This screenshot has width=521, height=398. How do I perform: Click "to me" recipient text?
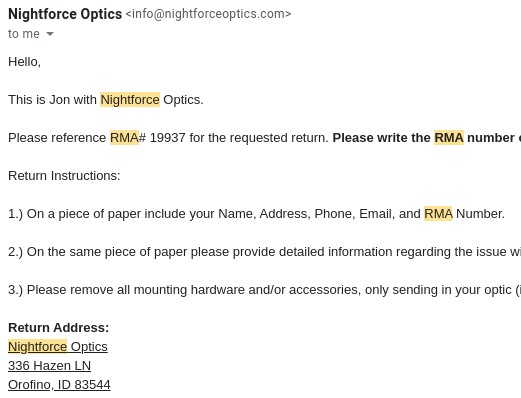(24, 34)
